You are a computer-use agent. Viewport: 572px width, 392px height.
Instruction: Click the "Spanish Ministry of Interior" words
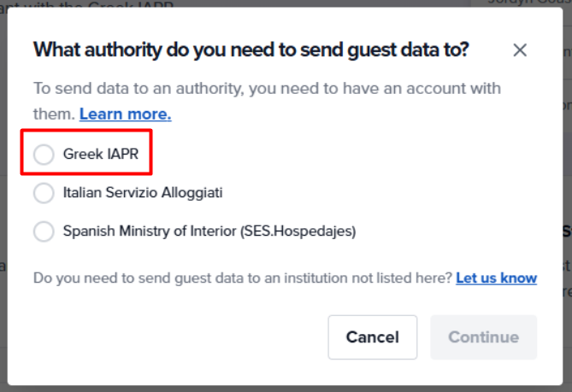pos(150,231)
